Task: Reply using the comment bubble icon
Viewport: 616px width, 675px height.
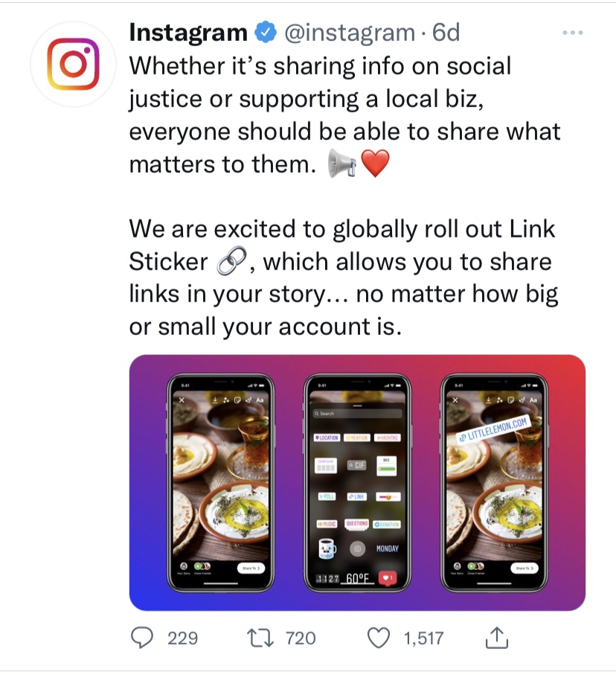Action: (x=142, y=638)
